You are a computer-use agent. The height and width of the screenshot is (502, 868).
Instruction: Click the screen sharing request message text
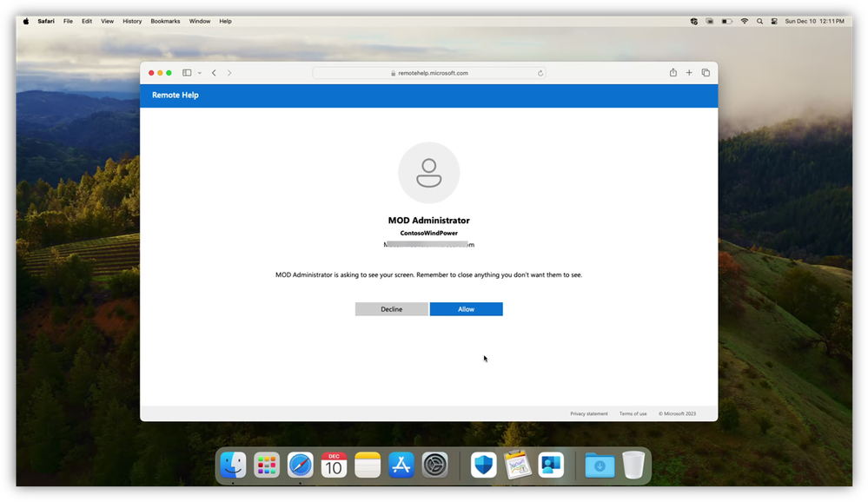(x=429, y=275)
